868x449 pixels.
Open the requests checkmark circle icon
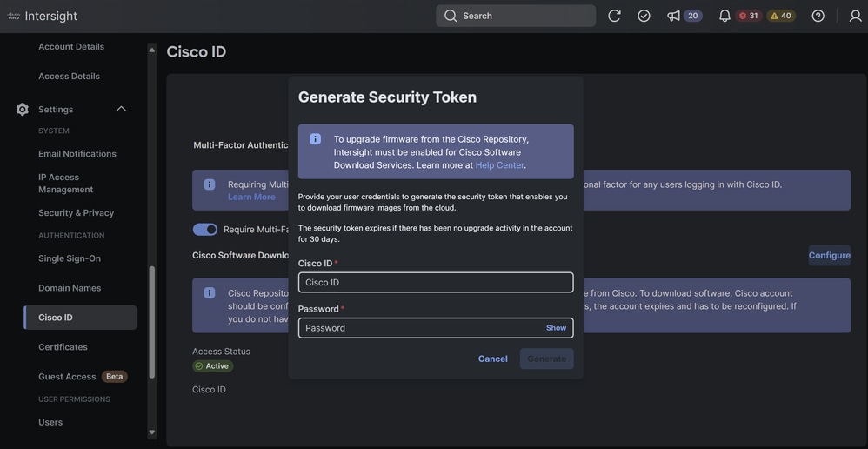click(644, 16)
